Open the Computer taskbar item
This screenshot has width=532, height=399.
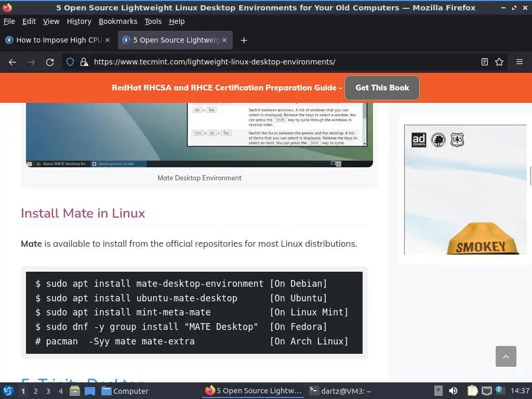tap(125, 391)
